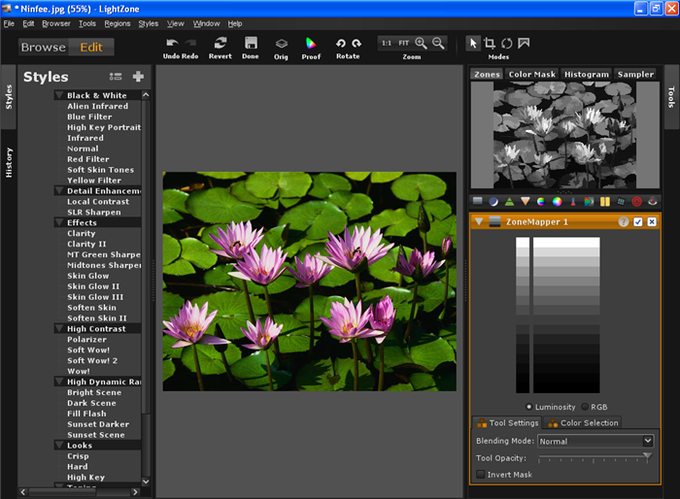Toggle the Proof color preview
This screenshot has height=499, width=680.
(x=312, y=45)
